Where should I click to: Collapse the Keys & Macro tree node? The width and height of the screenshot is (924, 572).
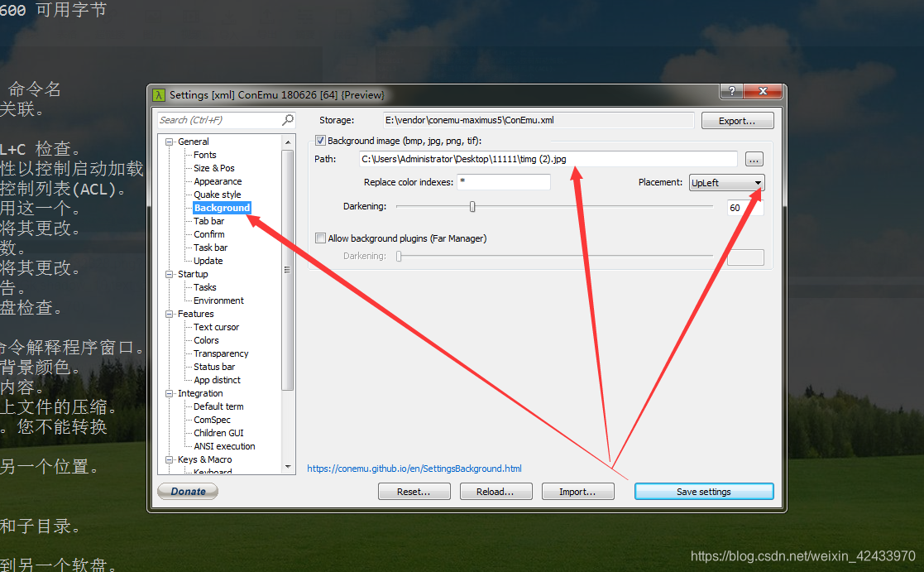click(x=169, y=459)
